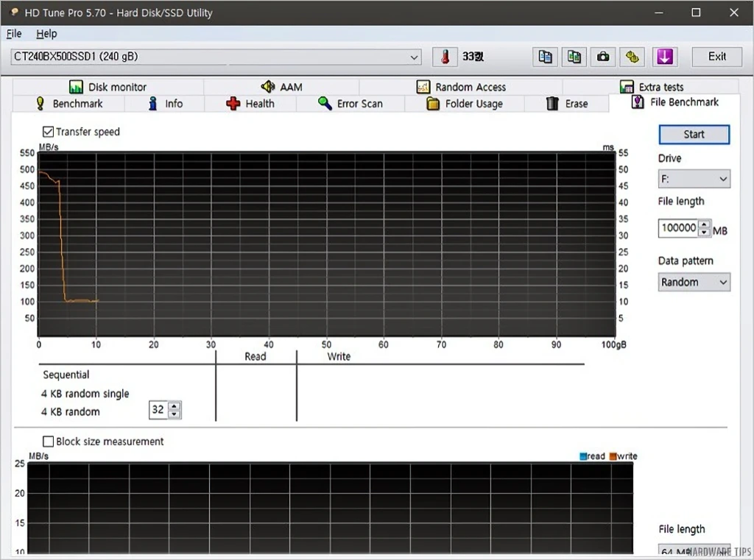Open the File menu

[x=14, y=34]
